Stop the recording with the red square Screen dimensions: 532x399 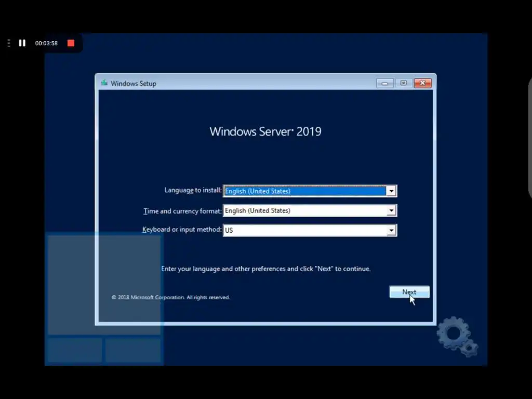(x=71, y=43)
